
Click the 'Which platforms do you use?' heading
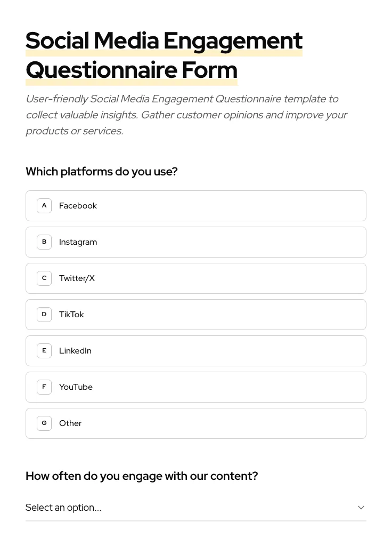(102, 171)
